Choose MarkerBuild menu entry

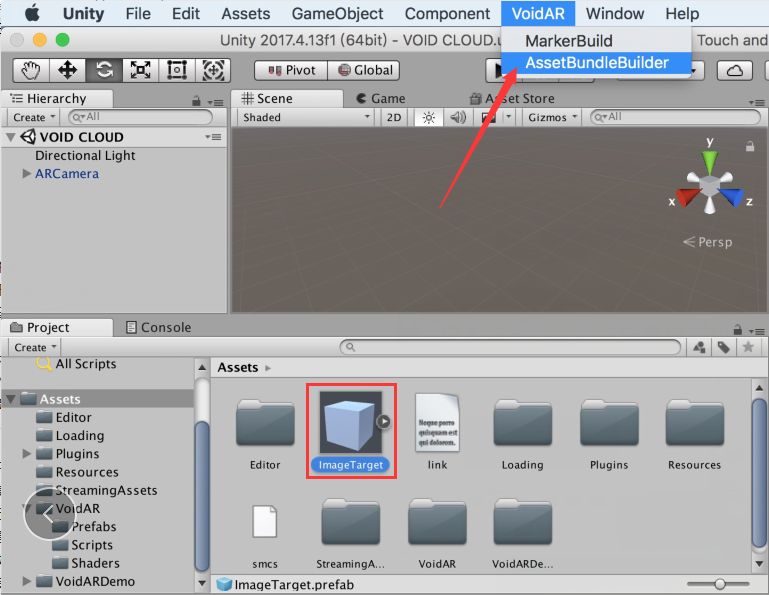coord(569,41)
